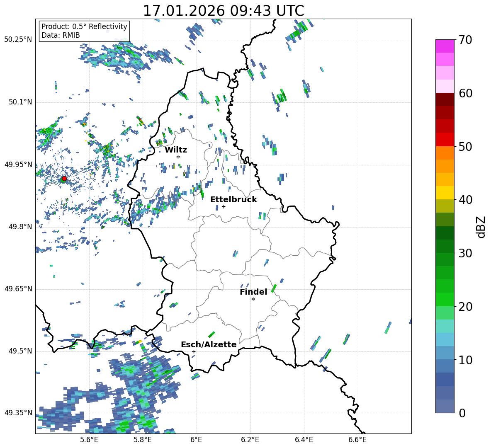Click the title timestamp 17.01.2026 09:43 UTC
Image resolution: width=491 pixels, height=448 pixels.
[x=224, y=11]
